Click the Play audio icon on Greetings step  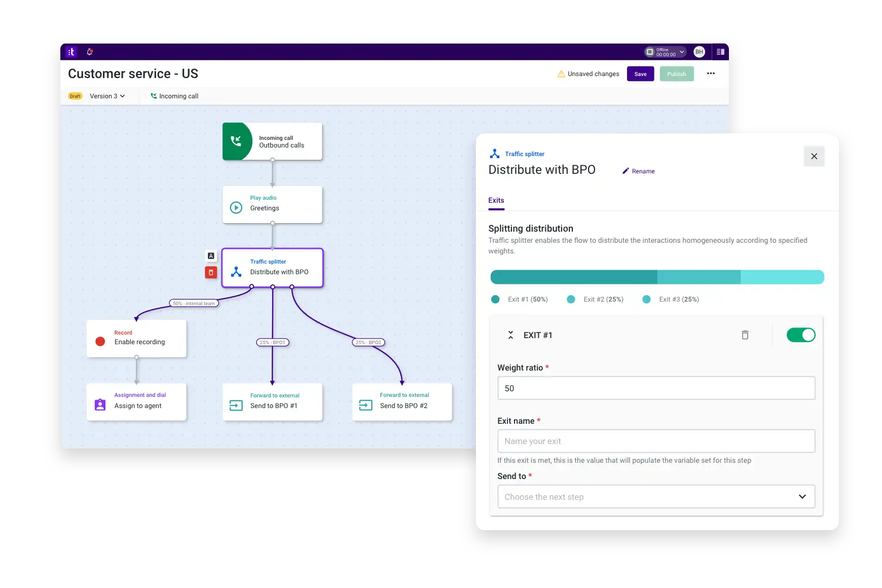236,208
